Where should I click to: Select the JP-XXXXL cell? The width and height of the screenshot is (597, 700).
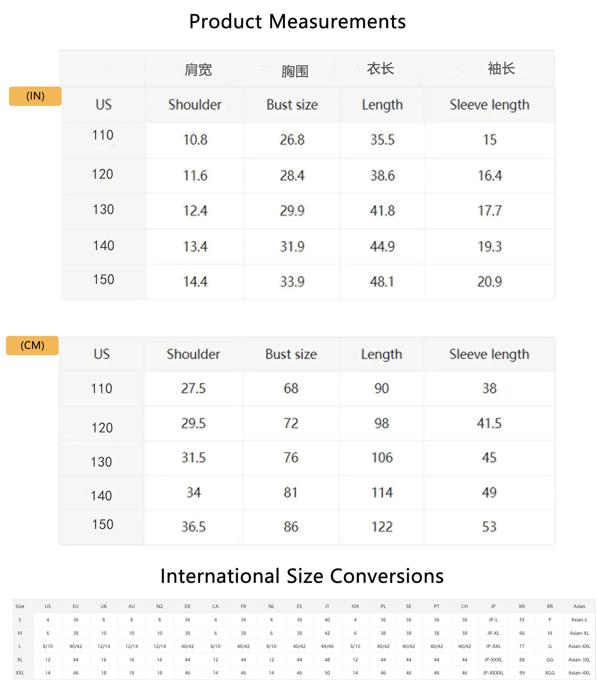coord(493,673)
